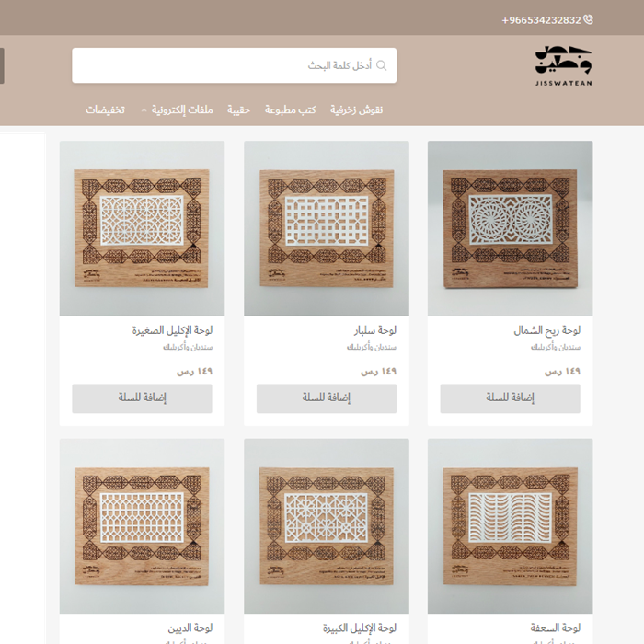Open the تخفيضات menu item

coord(105,109)
